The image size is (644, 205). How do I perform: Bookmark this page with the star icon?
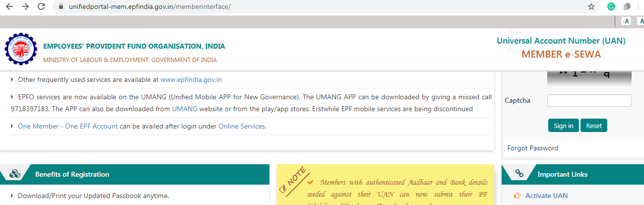point(591,7)
